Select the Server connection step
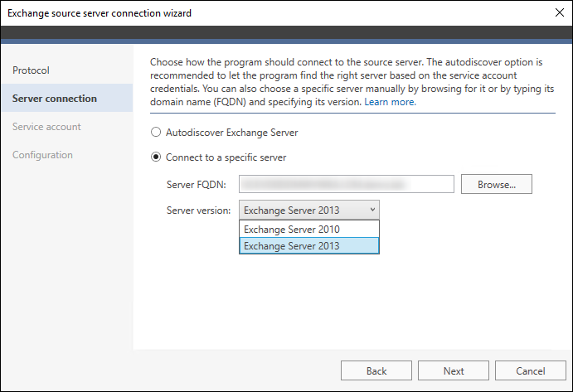 pyautogui.click(x=67, y=98)
